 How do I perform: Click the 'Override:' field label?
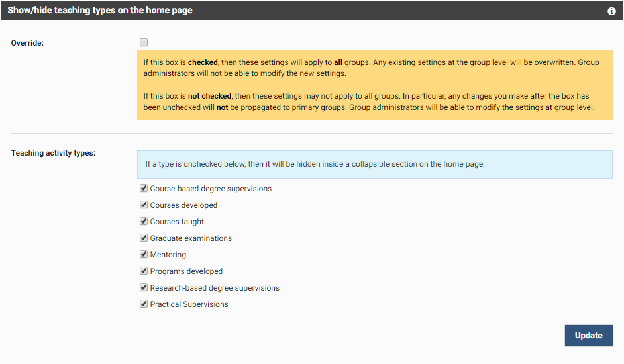click(28, 43)
